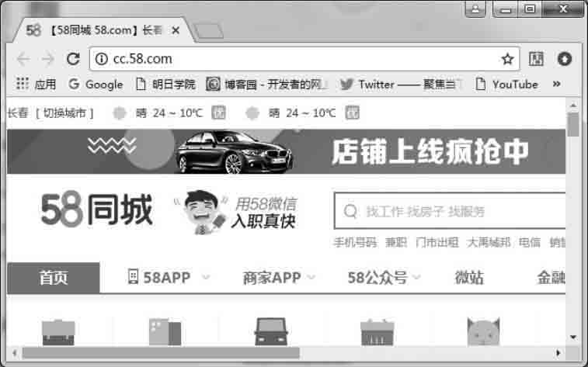
Task: Open the 金融 navigation item
Action: point(551,278)
